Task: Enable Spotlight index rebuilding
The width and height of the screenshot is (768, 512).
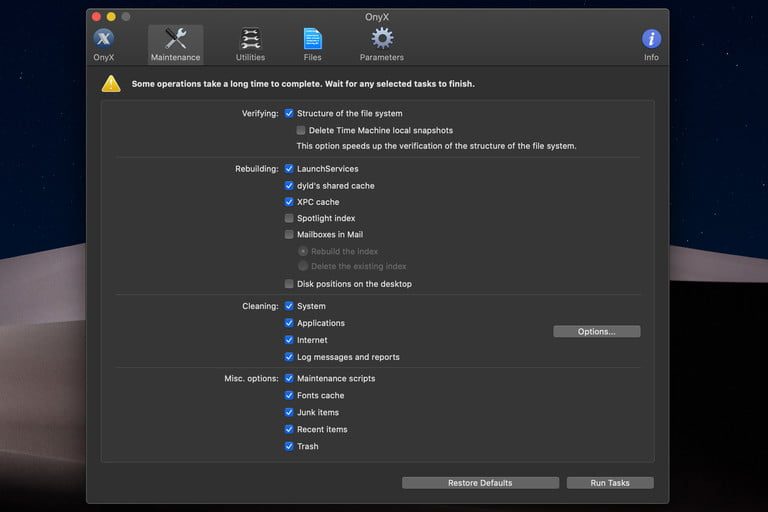Action: pyautogui.click(x=289, y=218)
